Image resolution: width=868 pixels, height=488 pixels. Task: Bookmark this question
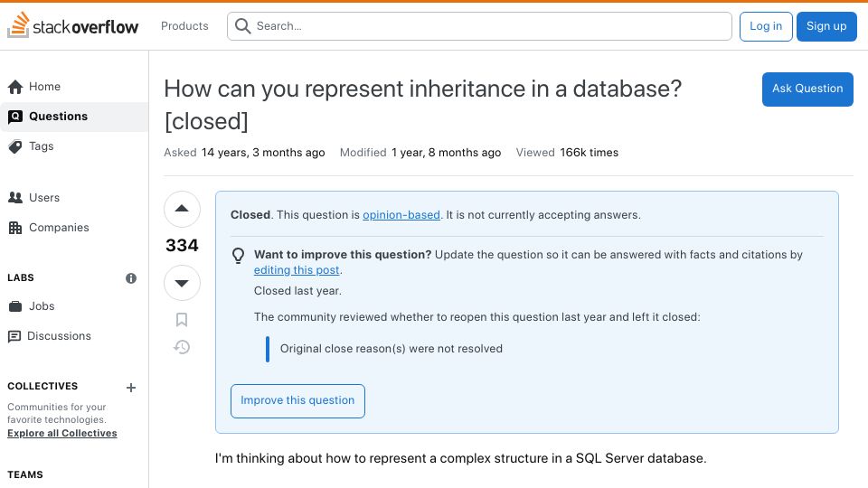click(182, 319)
